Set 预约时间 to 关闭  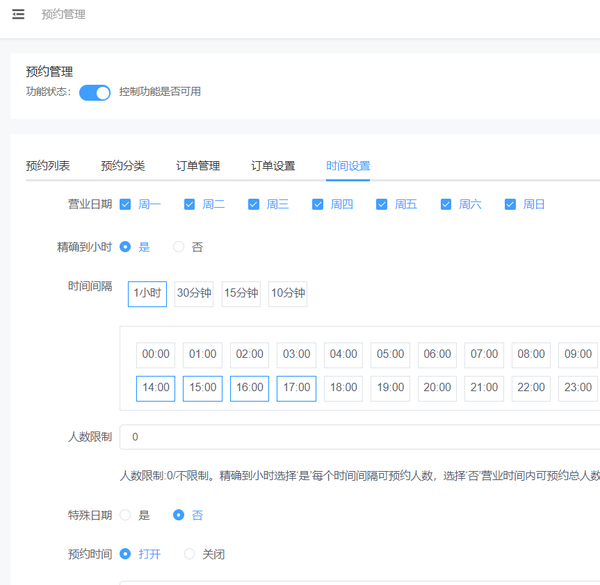[189, 554]
